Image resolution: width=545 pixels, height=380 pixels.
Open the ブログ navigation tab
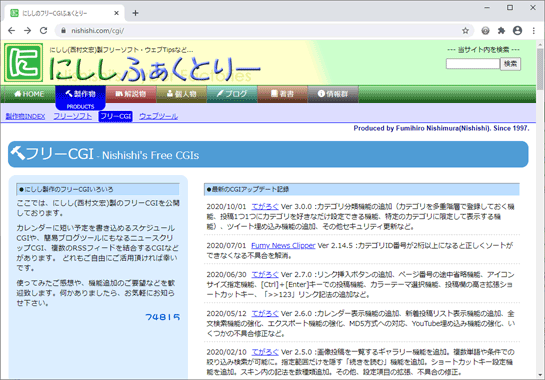pyautogui.click(x=232, y=94)
